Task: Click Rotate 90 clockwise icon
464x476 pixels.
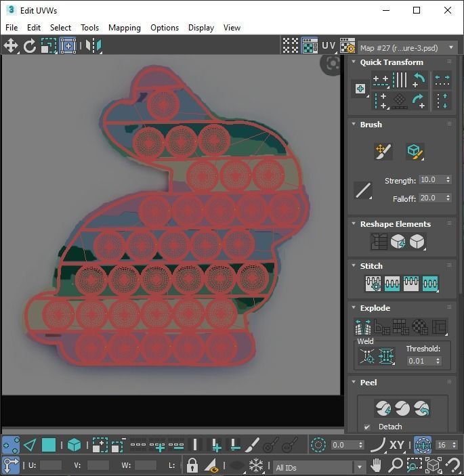Action: 419,101
